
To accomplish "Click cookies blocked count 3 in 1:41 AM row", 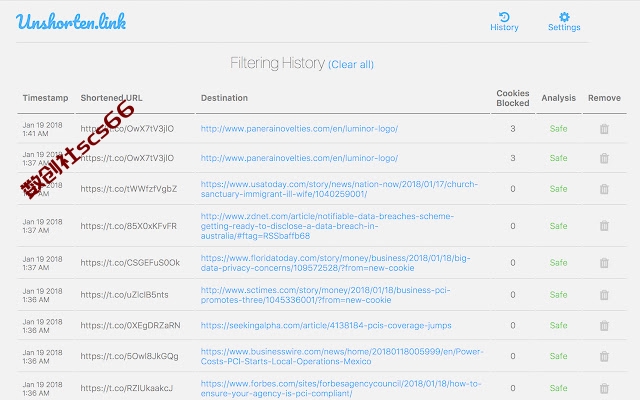I will 513,129.
